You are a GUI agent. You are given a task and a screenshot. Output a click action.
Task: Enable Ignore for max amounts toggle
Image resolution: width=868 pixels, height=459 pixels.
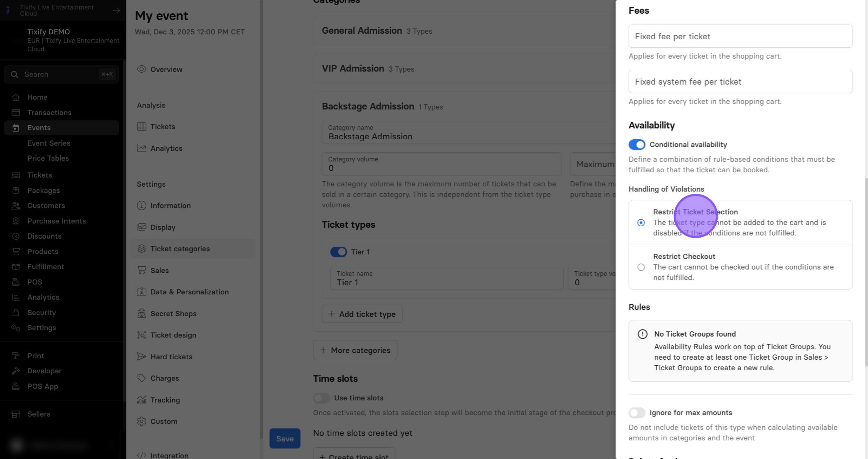click(x=637, y=413)
